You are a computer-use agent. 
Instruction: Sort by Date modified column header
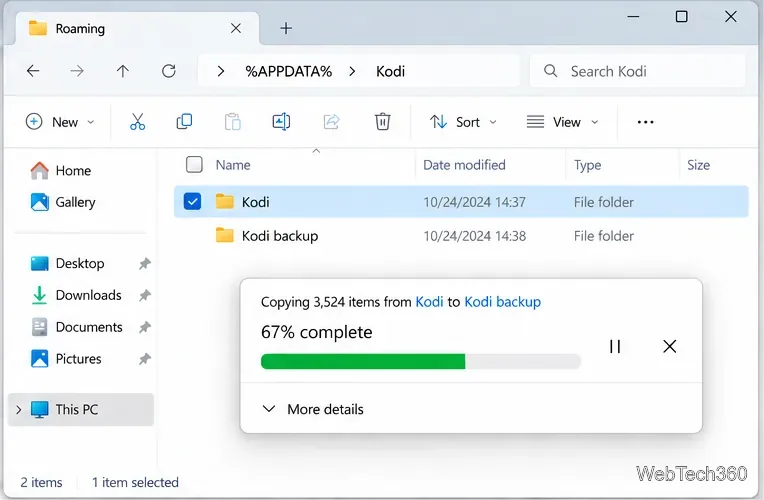coord(464,165)
